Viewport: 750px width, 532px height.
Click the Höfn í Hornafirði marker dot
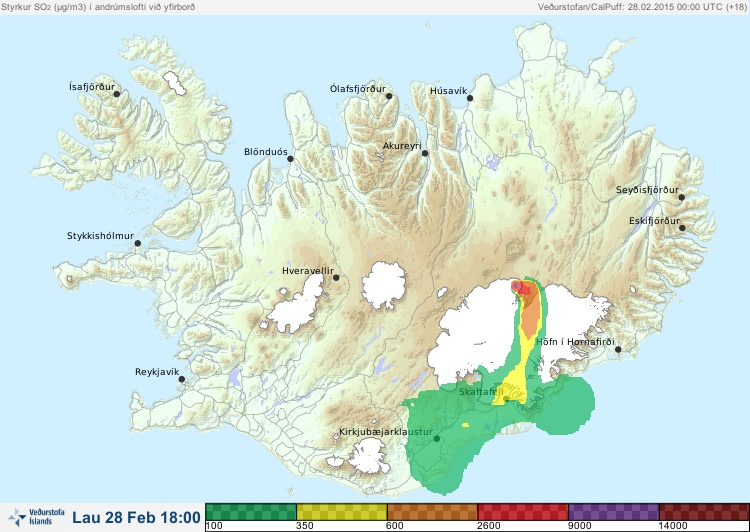point(618,350)
